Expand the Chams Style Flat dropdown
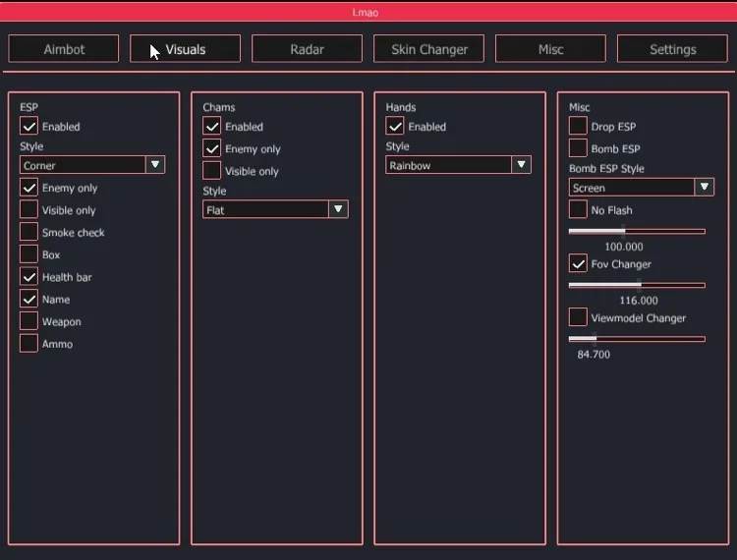This screenshot has height=560, width=737. coord(275,209)
